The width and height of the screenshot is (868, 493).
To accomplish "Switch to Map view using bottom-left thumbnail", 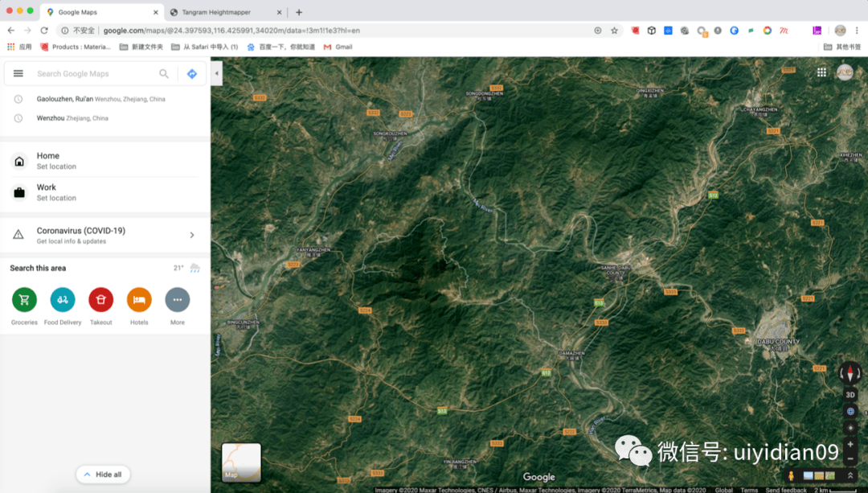I will pyautogui.click(x=240, y=461).
